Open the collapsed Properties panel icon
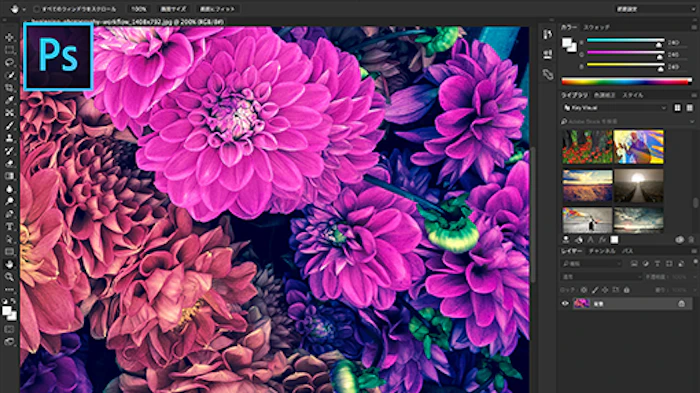This screenshot has width=700, height=393. (x=548, y=54)
